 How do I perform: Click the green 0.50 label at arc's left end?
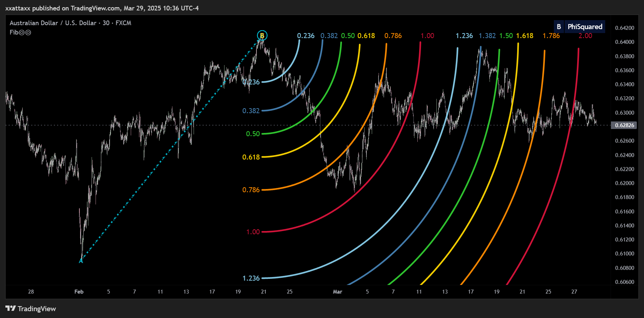tap(253, 134)
